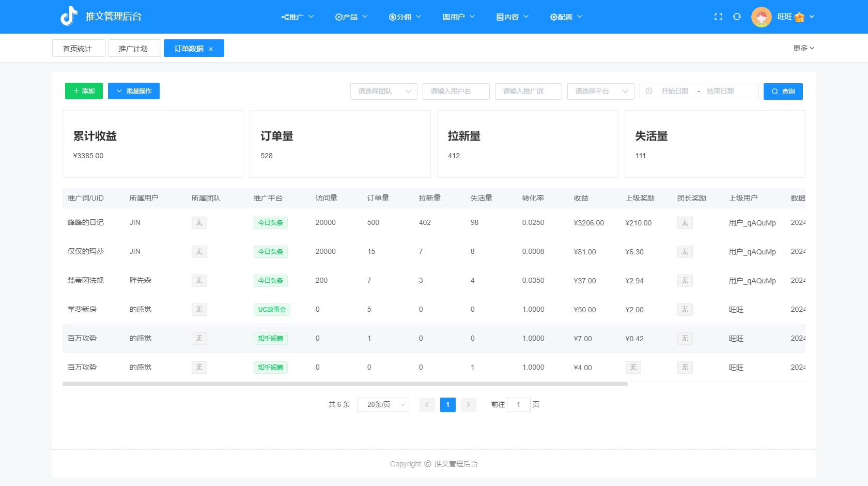Go to next page arrow
Screen dimensions: 868x486
point(469,405)
